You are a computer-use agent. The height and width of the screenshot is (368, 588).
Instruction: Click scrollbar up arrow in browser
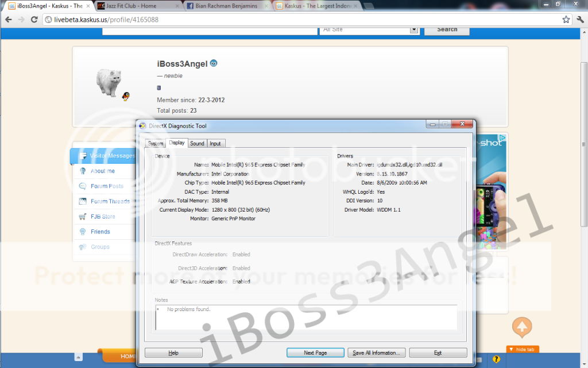[584, 33]
